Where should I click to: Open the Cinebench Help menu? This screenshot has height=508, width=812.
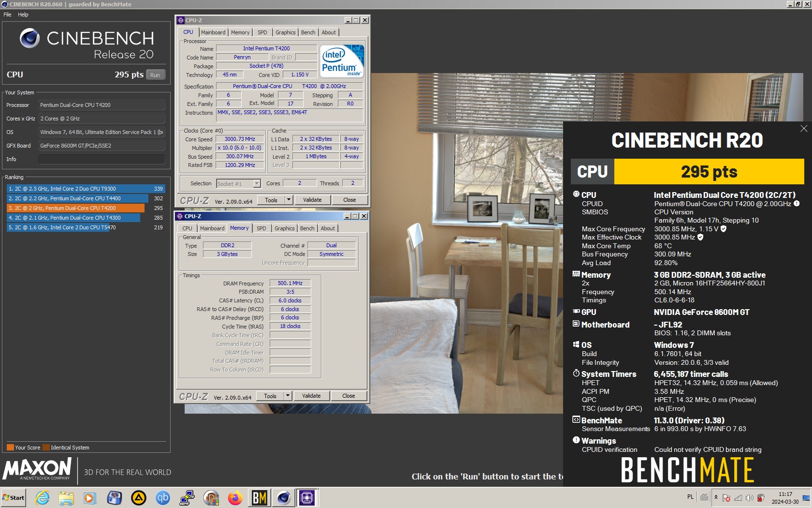tap(23, 15)
